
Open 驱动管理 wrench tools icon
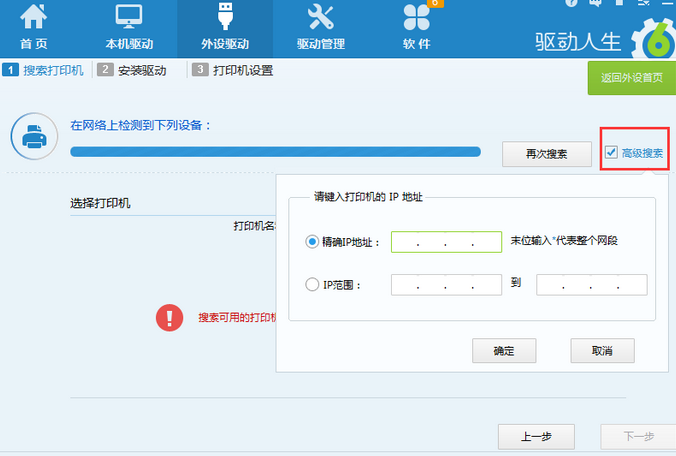tap(320, 18)
